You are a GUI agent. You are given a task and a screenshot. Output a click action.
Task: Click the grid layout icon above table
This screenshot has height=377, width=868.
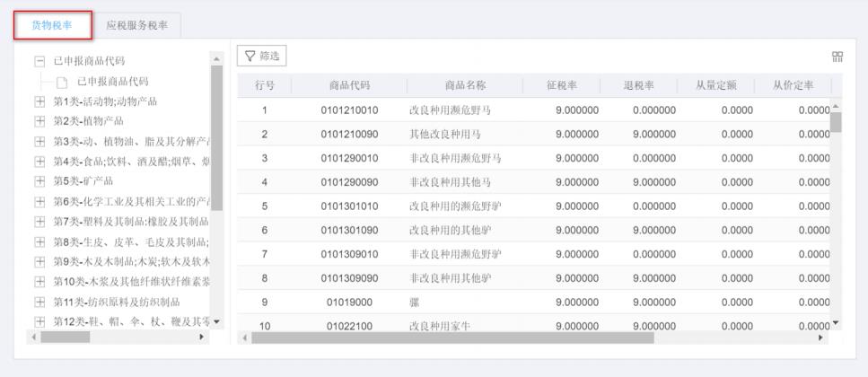[x=837, y=57]
